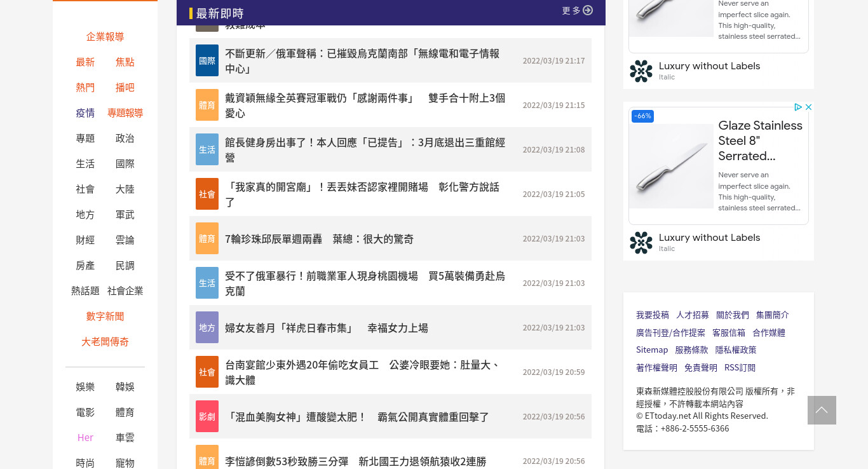Open 企業報導 in the sidebar
Screen dimensions: 868x469
pos(105,37)
